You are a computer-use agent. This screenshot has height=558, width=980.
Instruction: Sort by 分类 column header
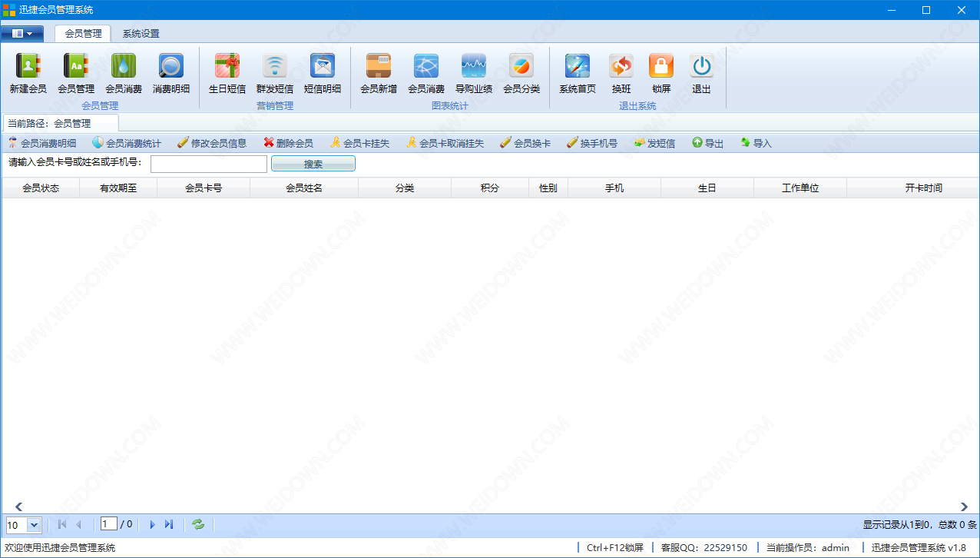tap(405, 188)
